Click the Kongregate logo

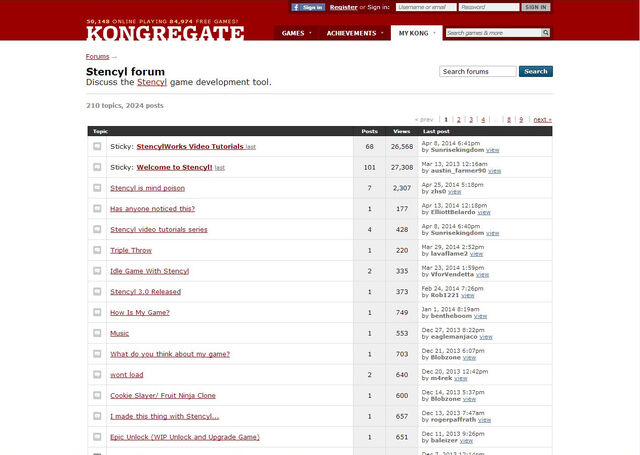165,33
